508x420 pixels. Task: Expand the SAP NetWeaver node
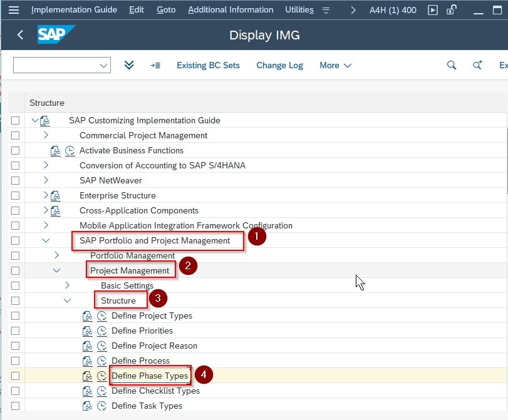click(46, 180)
